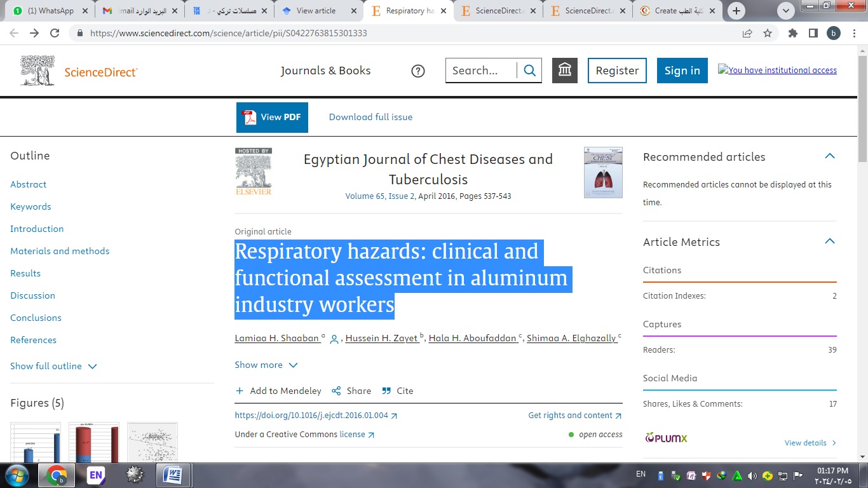Click the Sign in button
This screenshot has height=488, width=868.
[x=682, y=71]
